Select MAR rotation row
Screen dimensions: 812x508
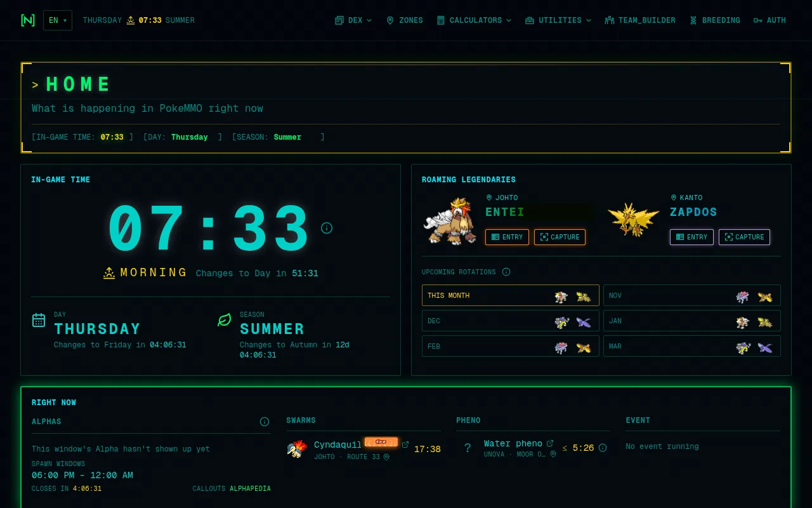pos(692,346)
